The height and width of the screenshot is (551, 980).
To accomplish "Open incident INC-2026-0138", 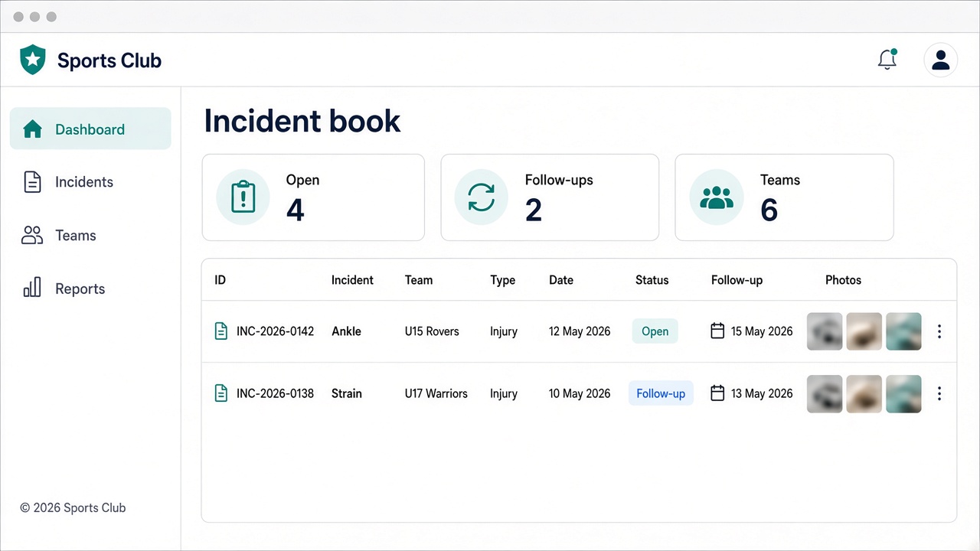I will coord(276,393).
